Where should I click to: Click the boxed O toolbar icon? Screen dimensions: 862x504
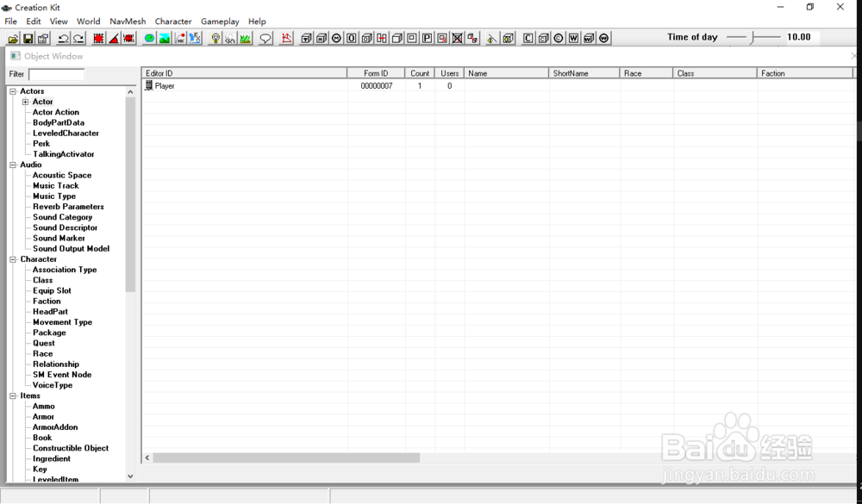click(352, 38)
